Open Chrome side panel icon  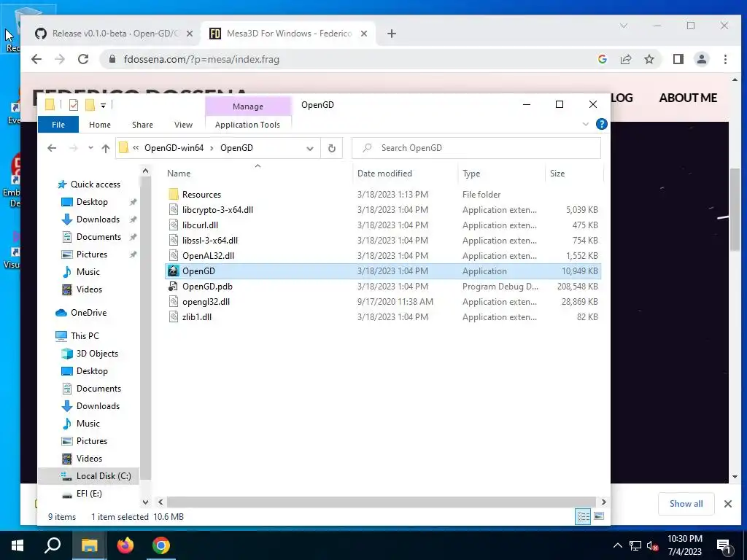pos(678,59)
